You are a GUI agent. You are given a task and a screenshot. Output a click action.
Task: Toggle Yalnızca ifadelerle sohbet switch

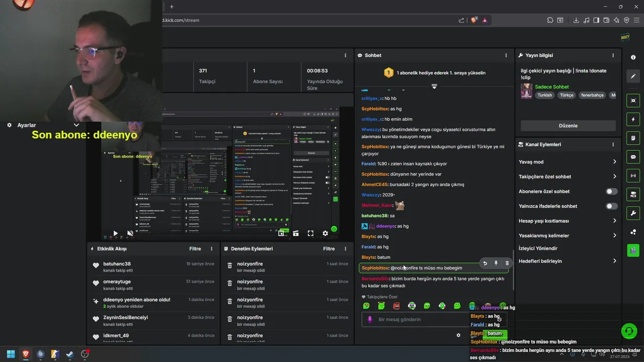pyautogui.click(x=611, y=206)
